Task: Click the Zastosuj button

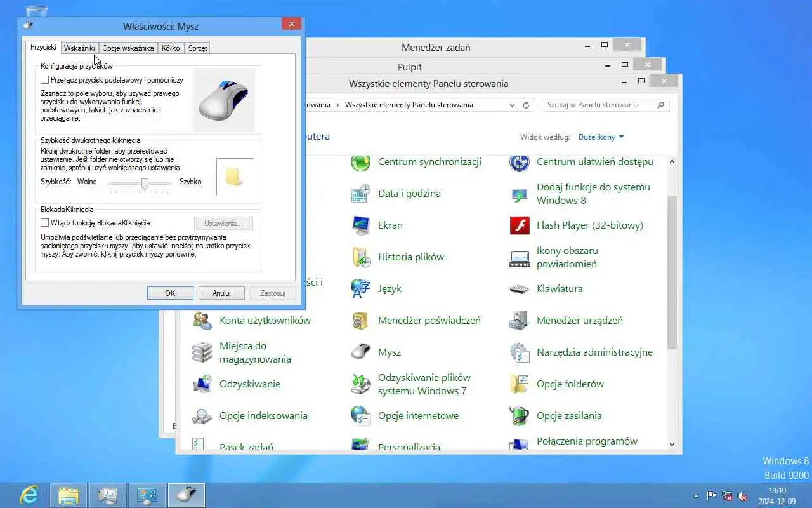Action: (x=273, y=293)
